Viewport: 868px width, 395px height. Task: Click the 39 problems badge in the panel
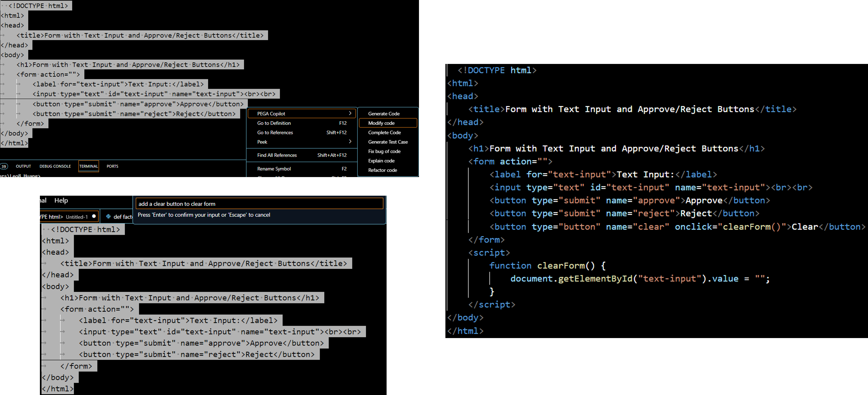[4, 166]
